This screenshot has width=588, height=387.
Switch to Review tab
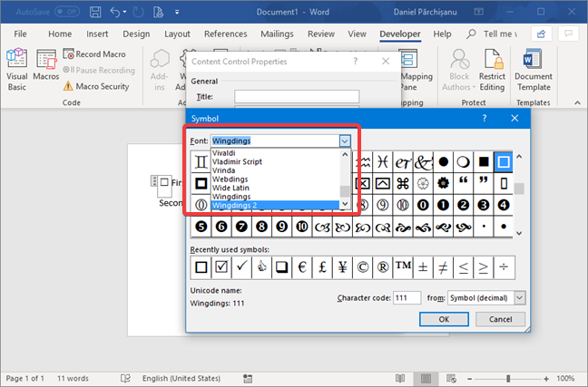pos(321,34)
